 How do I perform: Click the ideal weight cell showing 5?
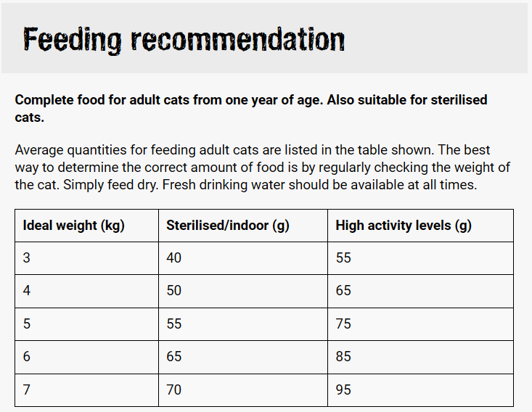[x=27, y=324]
